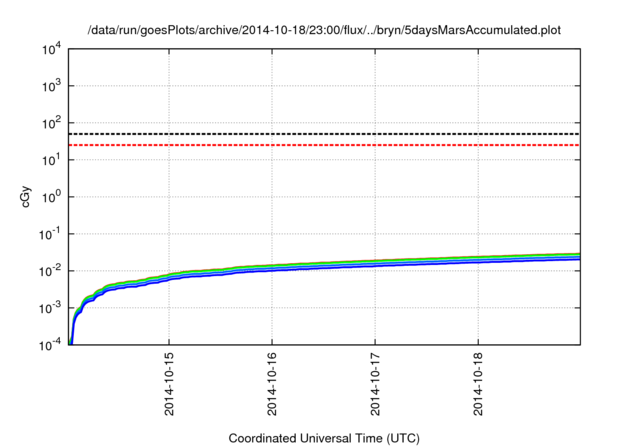This screenshot has width=640, height=448.
Task: Click the 10^1 y-axis tick label
Action: click(52, 160)
